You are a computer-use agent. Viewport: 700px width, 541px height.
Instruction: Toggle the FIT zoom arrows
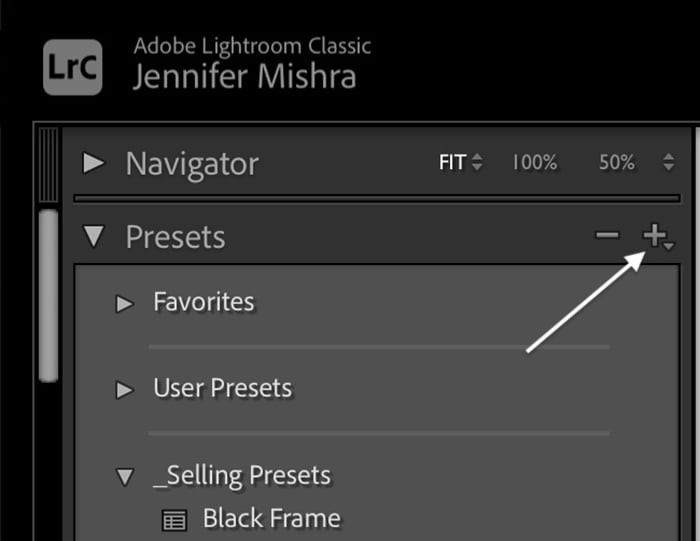point(477,163)
